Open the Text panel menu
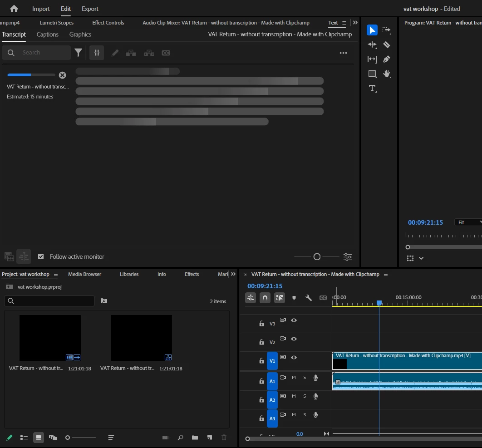This screenshot has width=482, height=448. [x=344, y=23]
